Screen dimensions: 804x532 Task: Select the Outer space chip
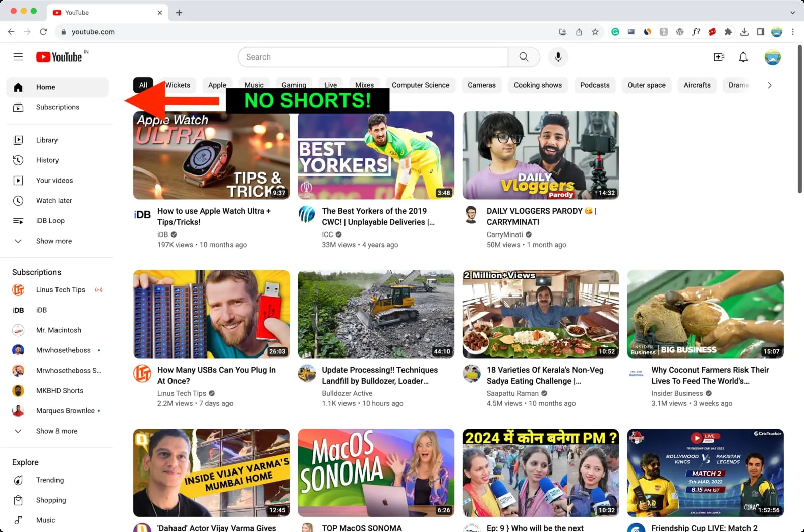tap(647, 85)
